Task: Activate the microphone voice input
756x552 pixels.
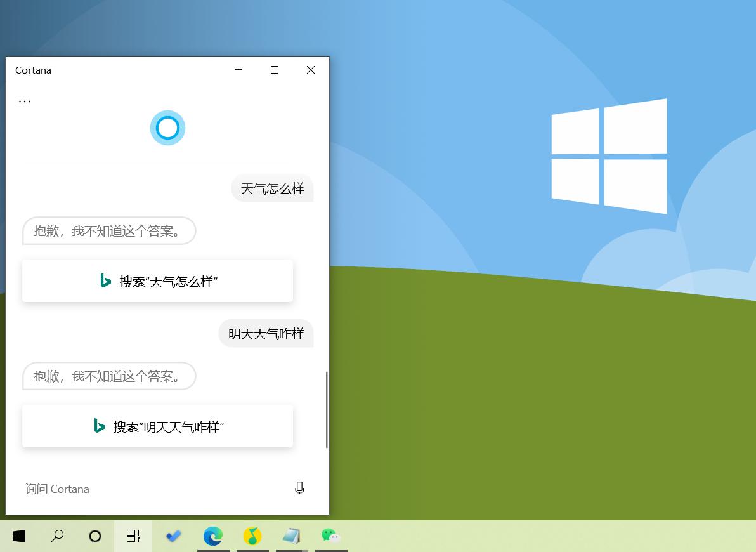Action: (x=299, y=489)
